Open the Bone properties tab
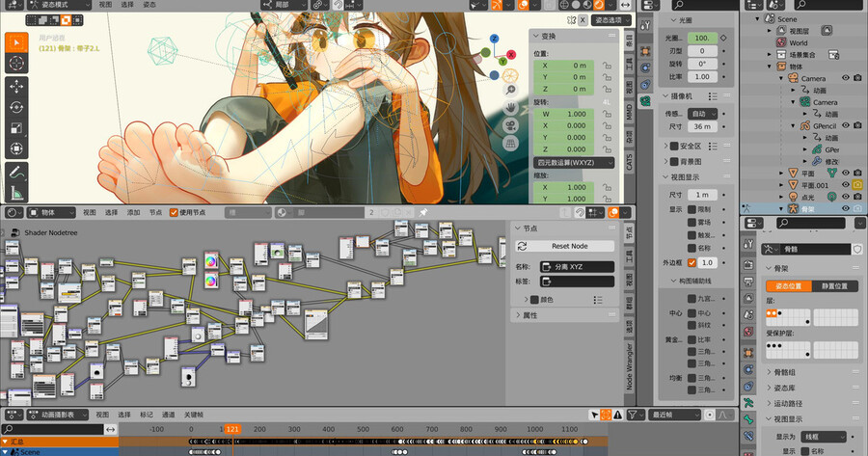This screenshot has height=456, width=868. pos(748,419)
